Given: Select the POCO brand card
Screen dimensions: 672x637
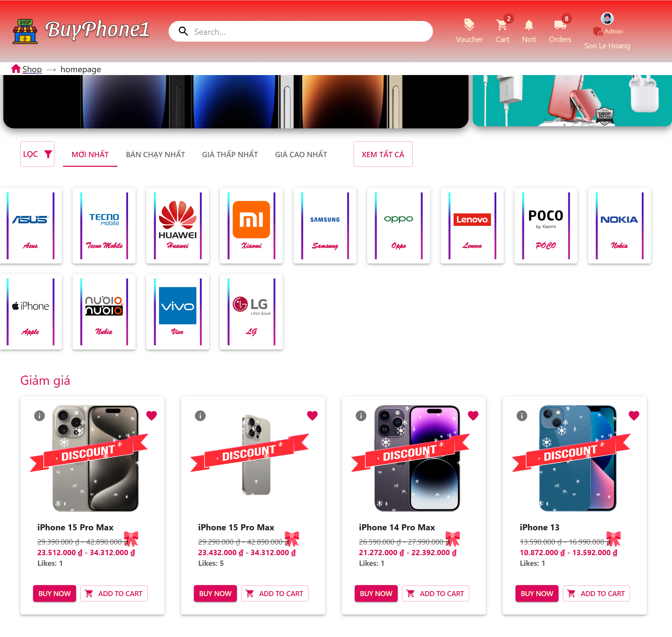Looking at the screenshot, I should [546, 226].
